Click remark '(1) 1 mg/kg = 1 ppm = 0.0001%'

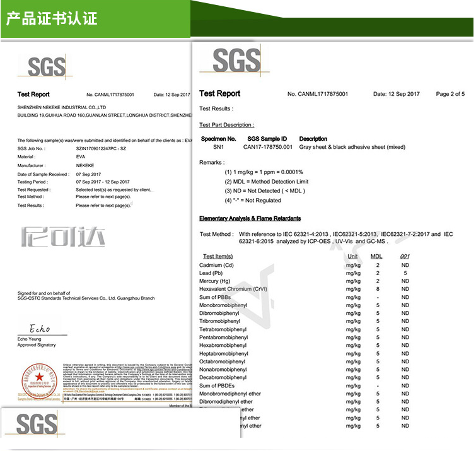264,172
